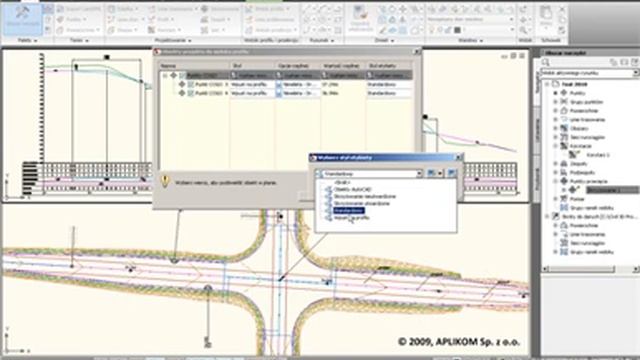Click the magnifier icon at top of Toolspace

click(x=546, y=62)
